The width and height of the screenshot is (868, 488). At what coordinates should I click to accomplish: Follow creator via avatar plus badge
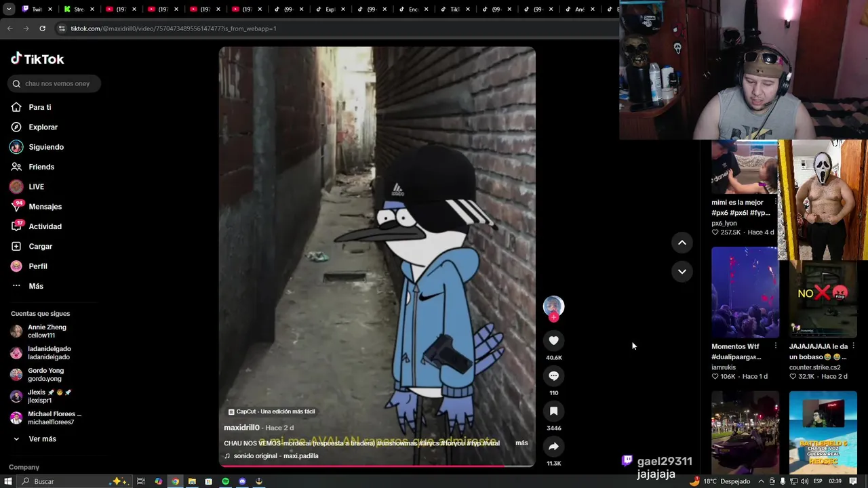[553, 317]
